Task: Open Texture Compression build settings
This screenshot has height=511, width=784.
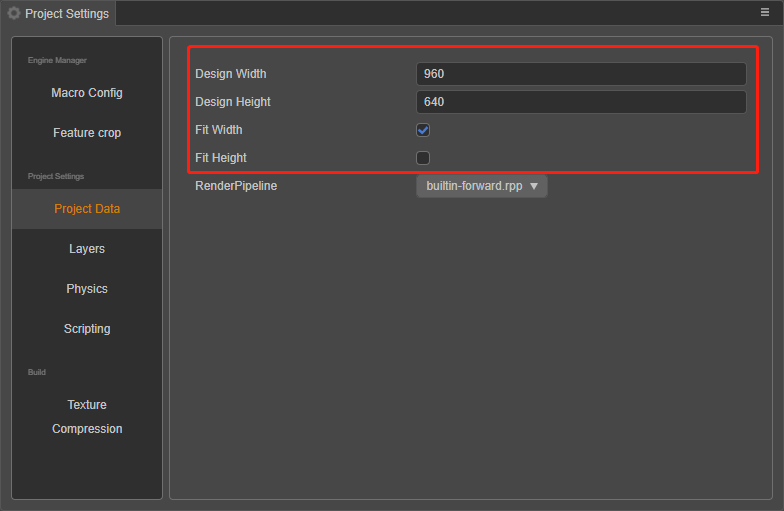Action: pos(87,416)
